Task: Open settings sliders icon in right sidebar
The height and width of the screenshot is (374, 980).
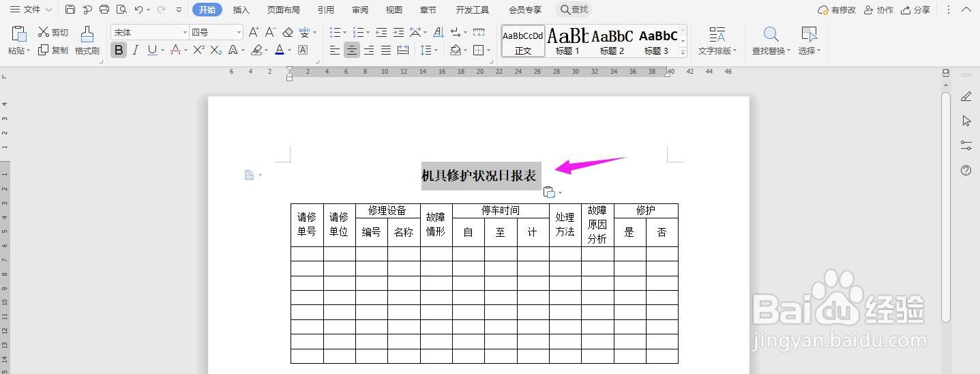Action: point(966,145)
